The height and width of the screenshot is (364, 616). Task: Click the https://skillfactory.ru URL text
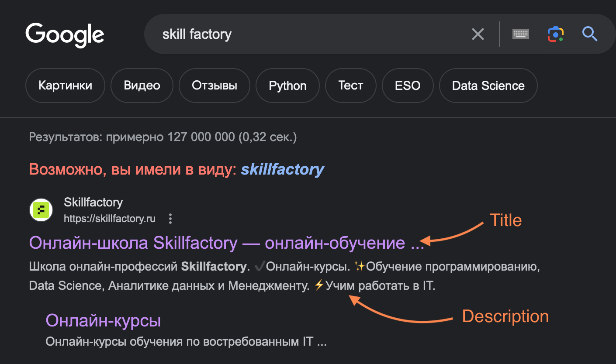tap(110, 219)
